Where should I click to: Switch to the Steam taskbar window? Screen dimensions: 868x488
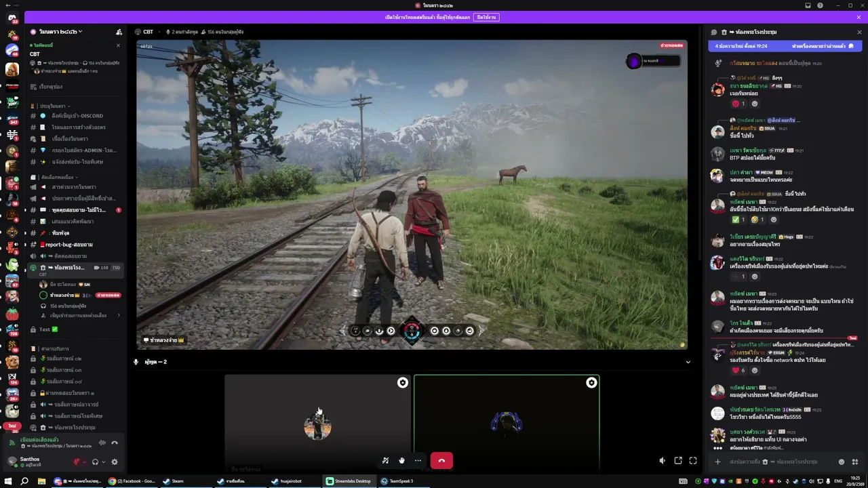click(185, 481)
